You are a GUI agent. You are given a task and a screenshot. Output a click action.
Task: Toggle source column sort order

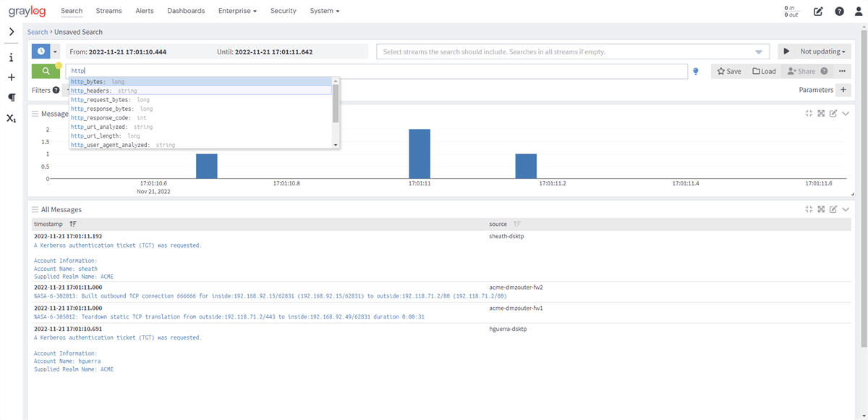coord(517,224)
